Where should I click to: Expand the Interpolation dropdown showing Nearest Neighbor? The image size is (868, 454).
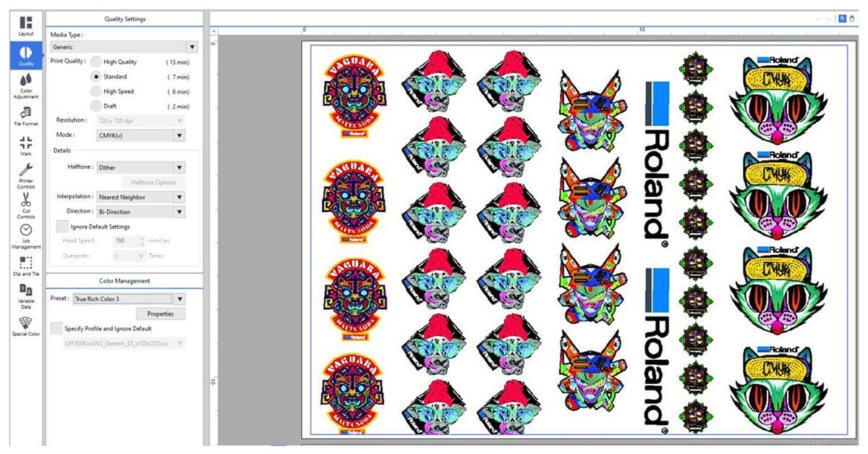tap(140, 196)
